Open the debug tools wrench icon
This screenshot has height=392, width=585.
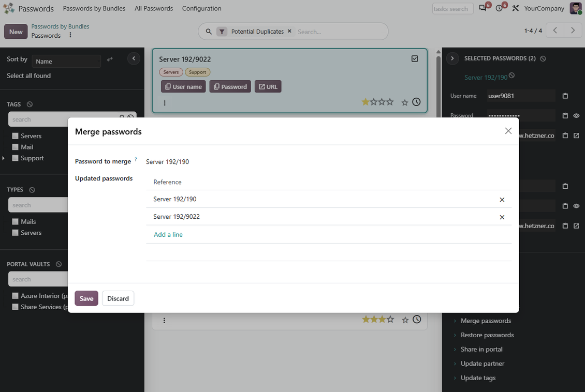(x=516, y=8)
